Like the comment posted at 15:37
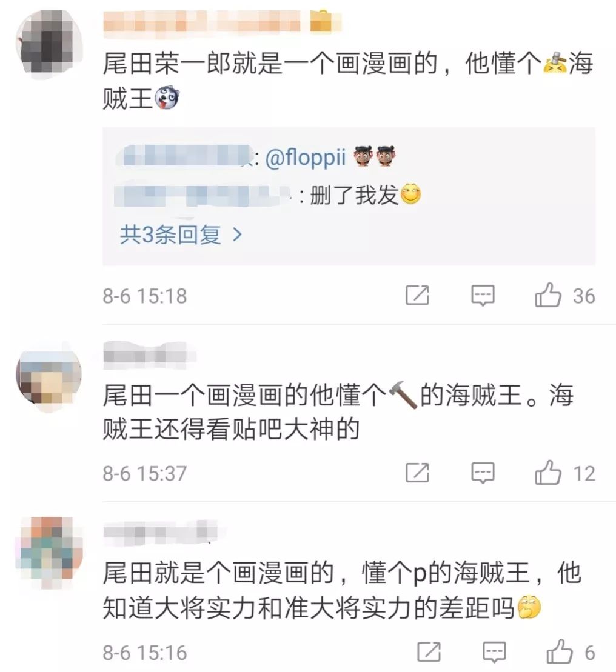Viewport: 616px width, 672px height. click(x=548, y=473)
